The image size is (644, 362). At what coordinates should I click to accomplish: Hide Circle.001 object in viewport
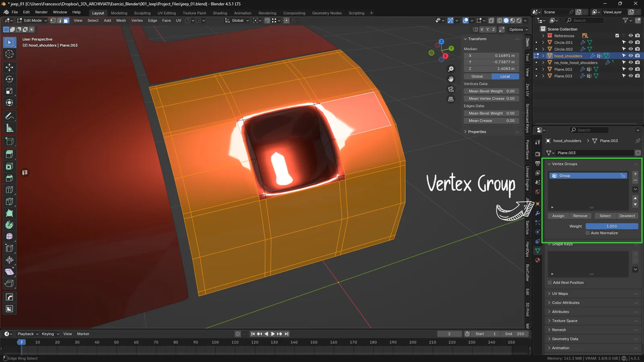pyautogui.click(x=630, y=42)
